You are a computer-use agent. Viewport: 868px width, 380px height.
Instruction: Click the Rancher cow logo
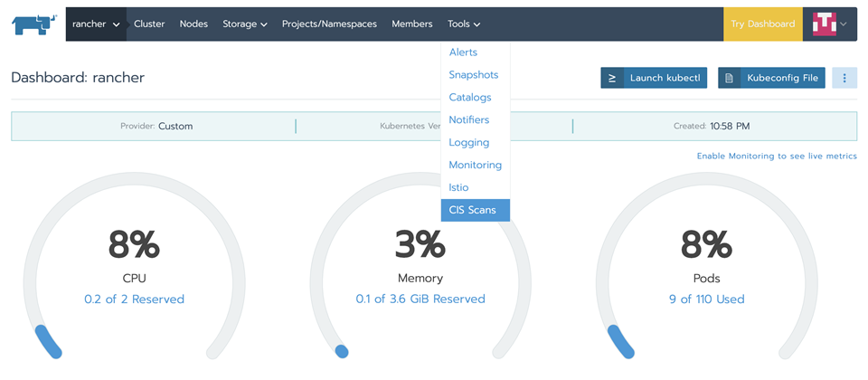point(34,24)
